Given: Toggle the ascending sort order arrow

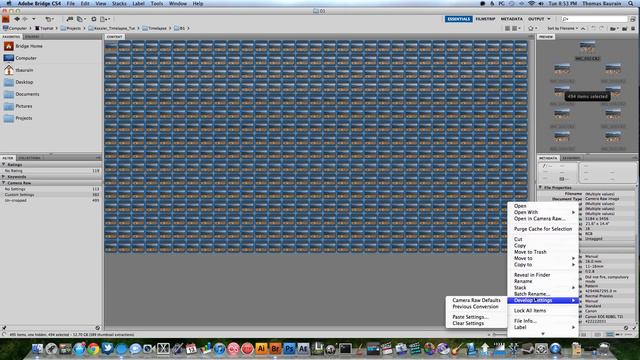Looking at the screenshot, I should [583, 29].
